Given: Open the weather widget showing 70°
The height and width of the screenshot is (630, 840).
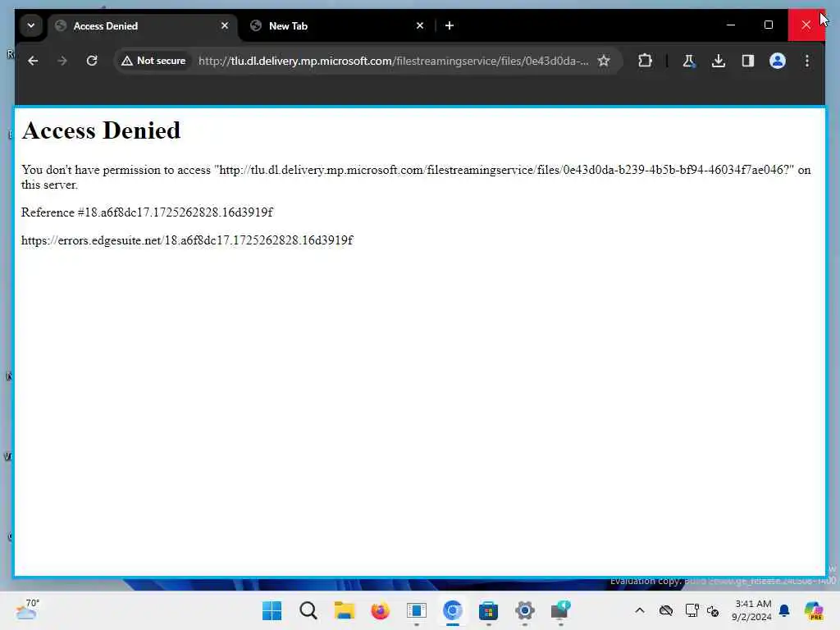Looking at the screenshot, I should pos(27,609).
